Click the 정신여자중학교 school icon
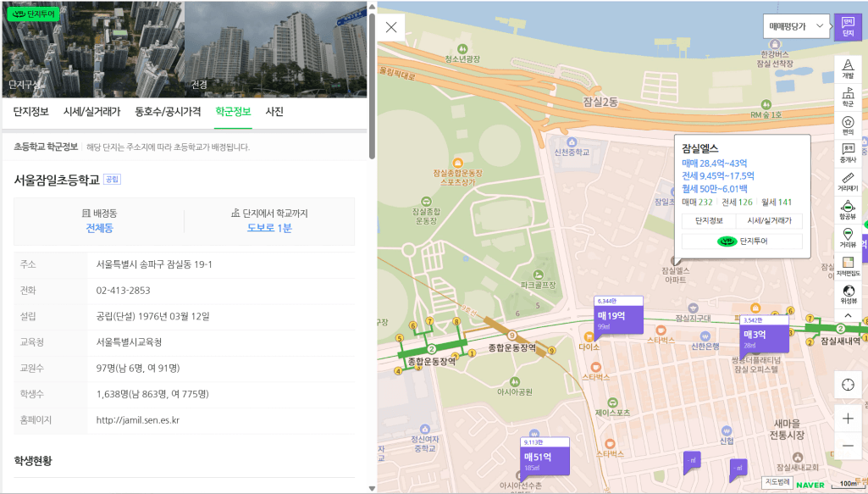 tap(424, 430)
